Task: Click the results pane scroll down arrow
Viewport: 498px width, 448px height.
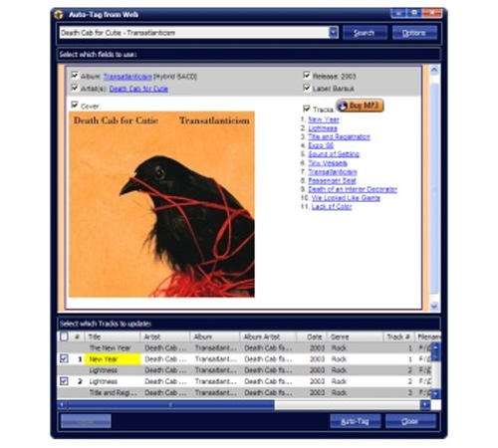Action: (434, 307)
